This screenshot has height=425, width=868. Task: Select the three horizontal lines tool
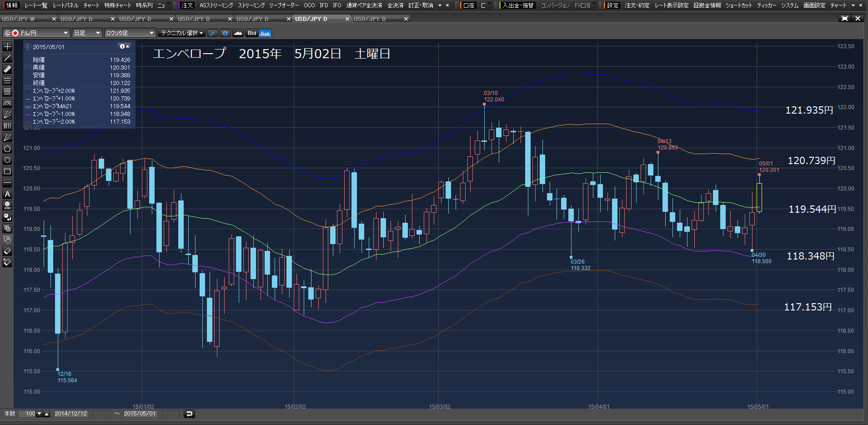tap(7, 80)
